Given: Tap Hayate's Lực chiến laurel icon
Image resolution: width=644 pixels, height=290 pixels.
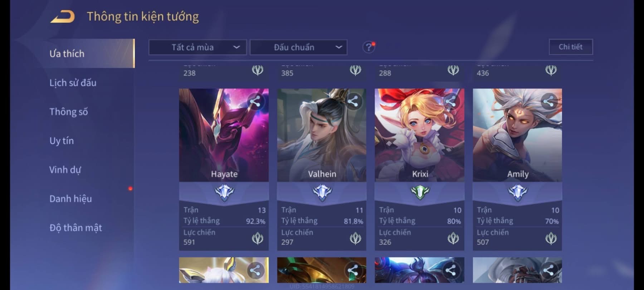Looking at the screenshot, I should (x=258, y=238).
